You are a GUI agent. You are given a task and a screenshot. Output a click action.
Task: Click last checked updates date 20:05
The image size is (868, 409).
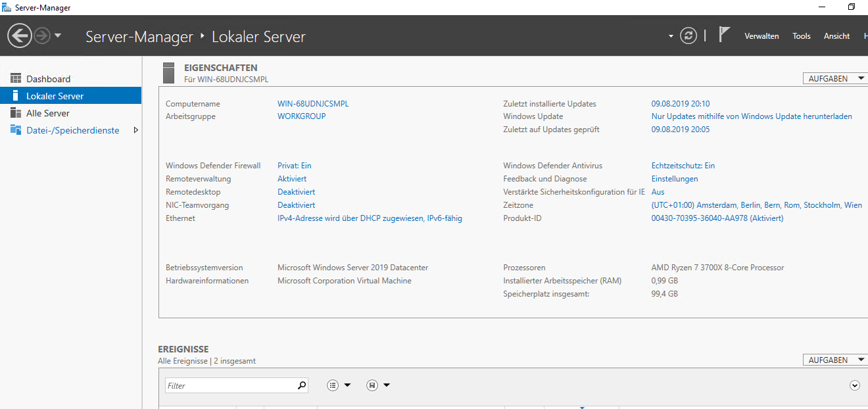(681, 130)
